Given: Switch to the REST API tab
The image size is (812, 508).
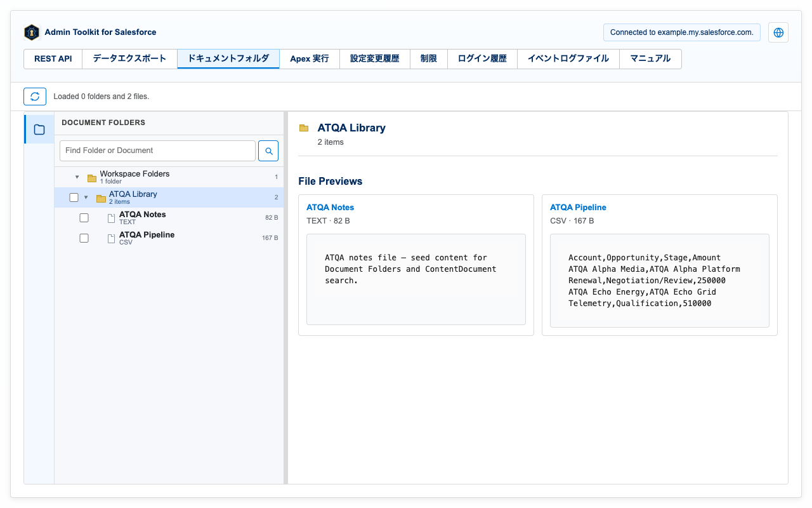Looking at the screenshot, I should (53, 59).
